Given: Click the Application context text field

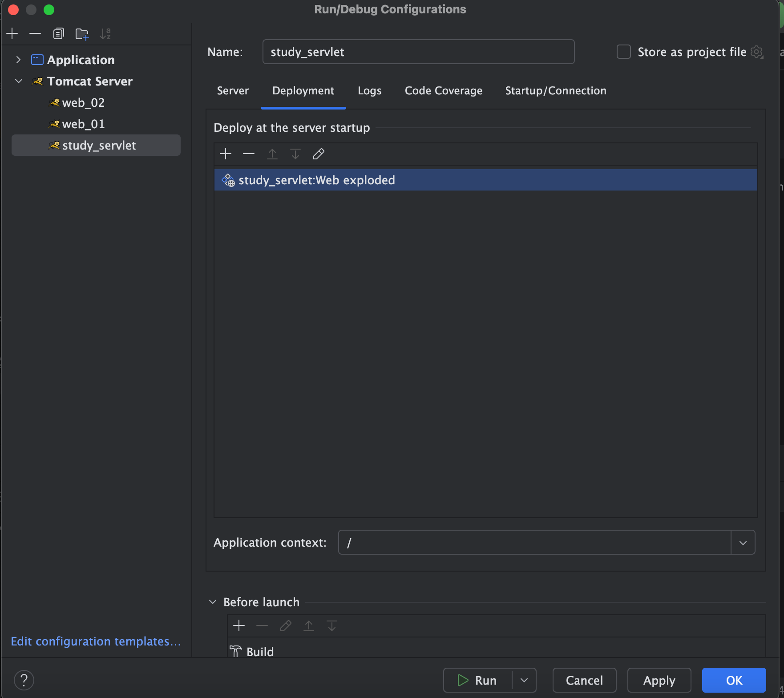Looking at the screenshot, I should point(534,542).
